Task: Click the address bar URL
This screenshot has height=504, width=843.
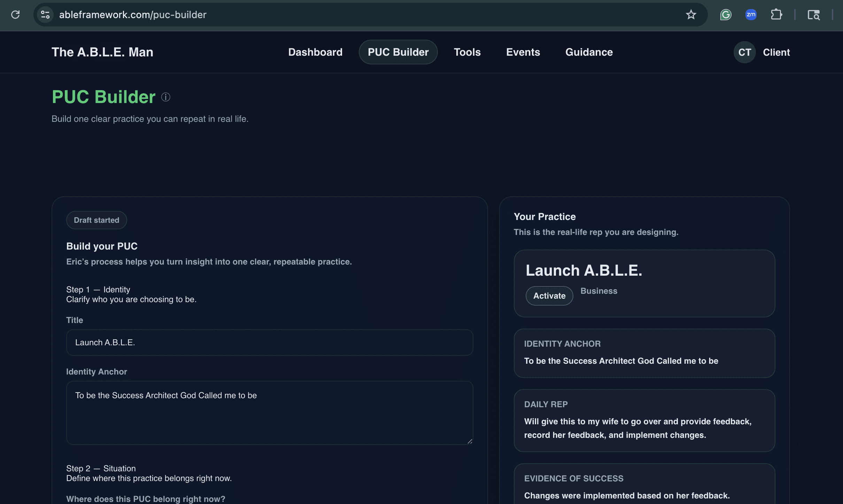Action: (133, 15)
